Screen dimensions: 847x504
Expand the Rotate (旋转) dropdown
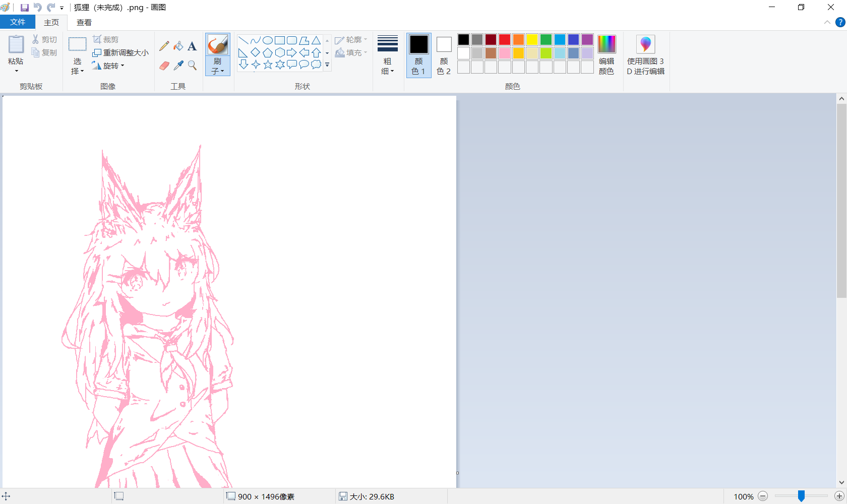click(108, 66)
